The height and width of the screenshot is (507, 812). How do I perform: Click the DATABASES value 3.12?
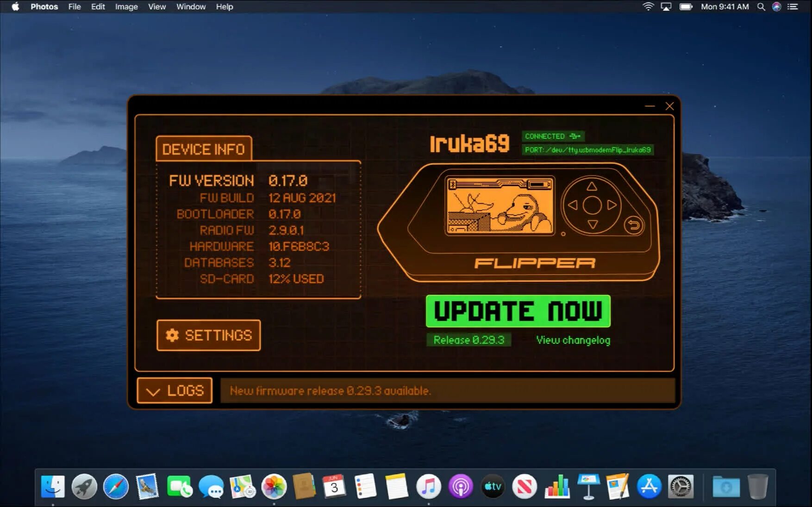280,263
